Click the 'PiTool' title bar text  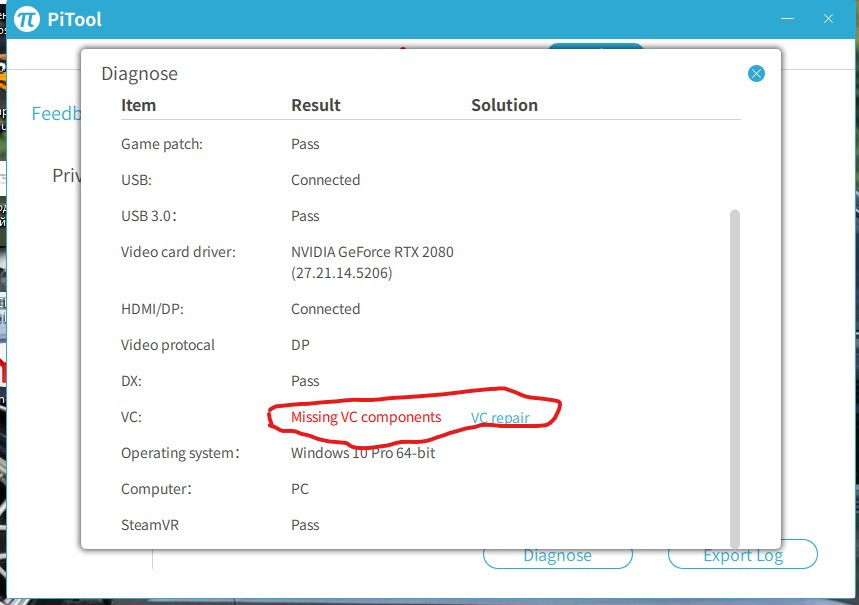[75, 20]
